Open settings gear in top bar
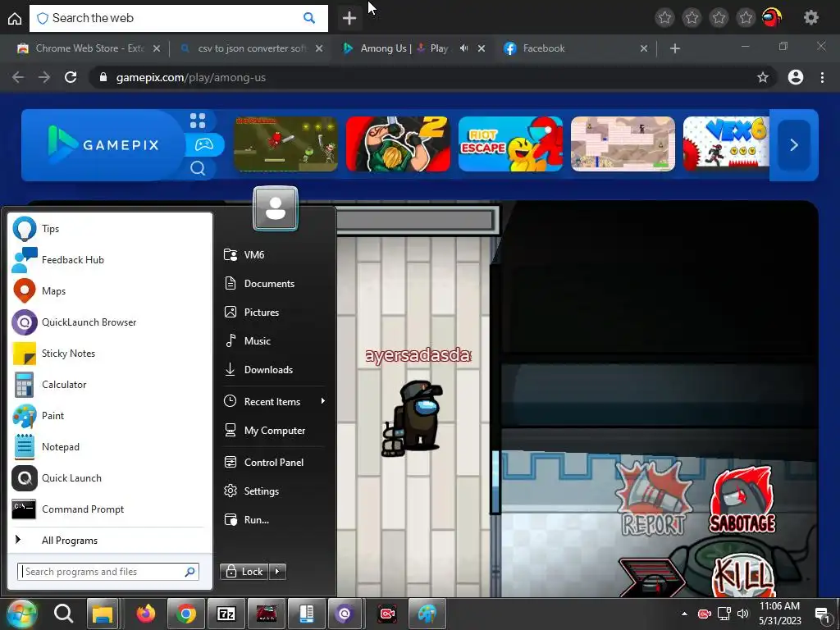840x630 pixels. [811, 18]
